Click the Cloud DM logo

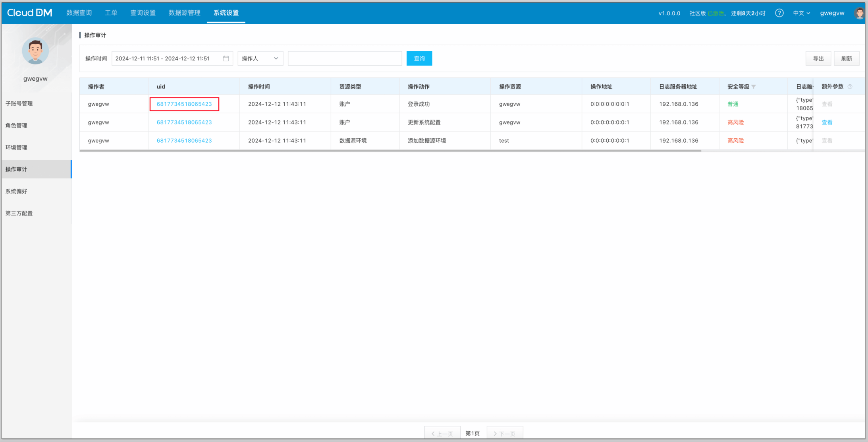(30, 13)
